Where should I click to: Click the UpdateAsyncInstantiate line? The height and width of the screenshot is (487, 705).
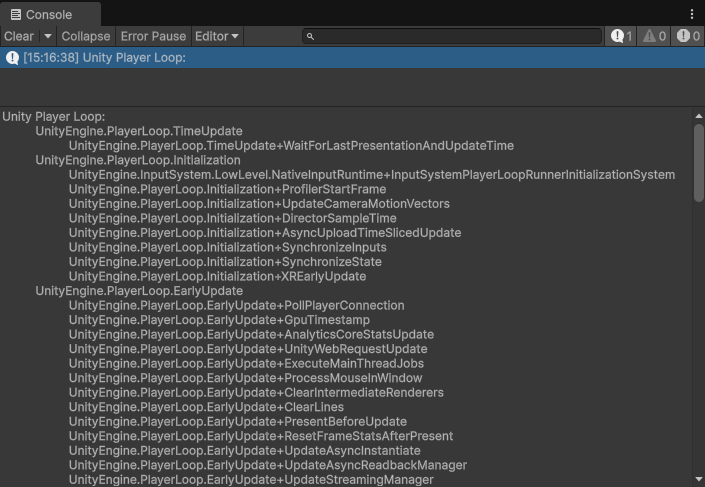point(245,451)
